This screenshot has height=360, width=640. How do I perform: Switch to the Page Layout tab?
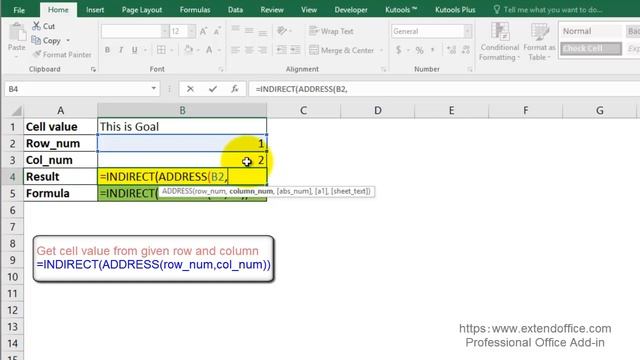(x=142, y=10)
